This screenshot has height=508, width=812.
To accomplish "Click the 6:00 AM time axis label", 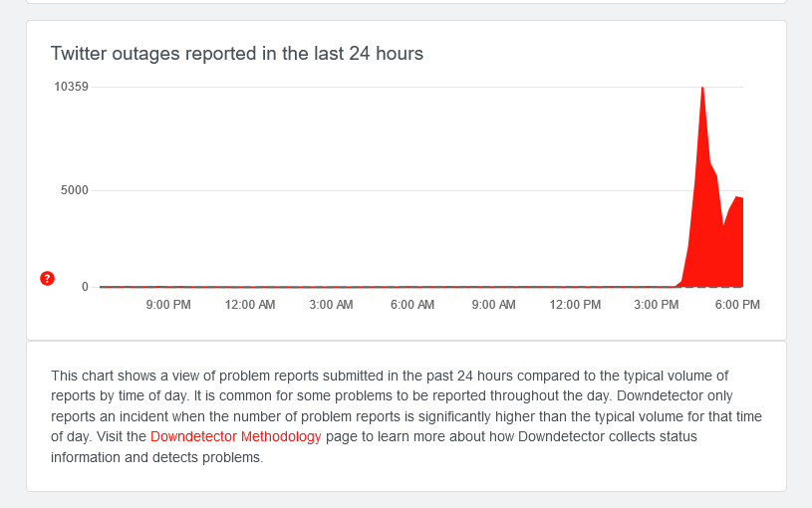I will tap(412, 305).
